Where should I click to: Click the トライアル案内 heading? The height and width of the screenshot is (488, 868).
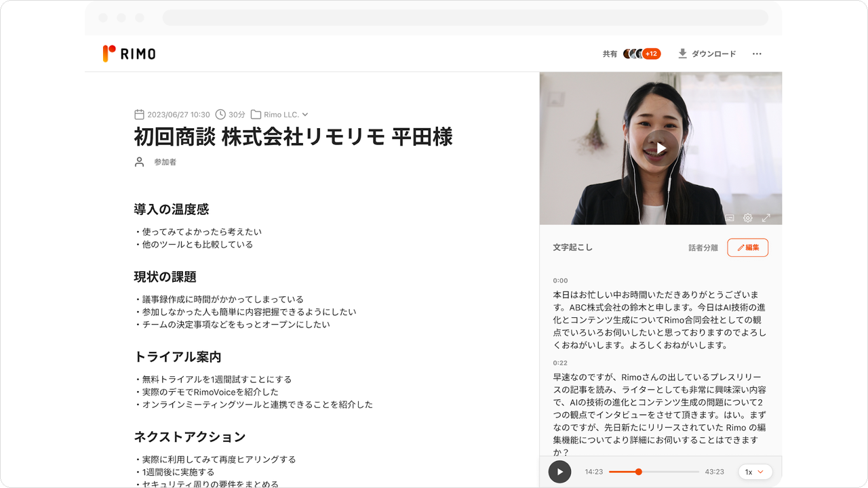pyautogui.click(x=178, y=357)
